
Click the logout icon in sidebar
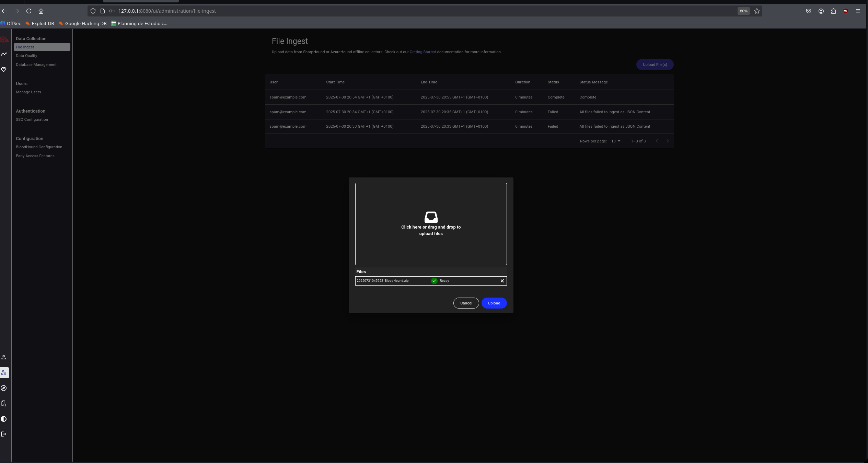tap(4, 434)
